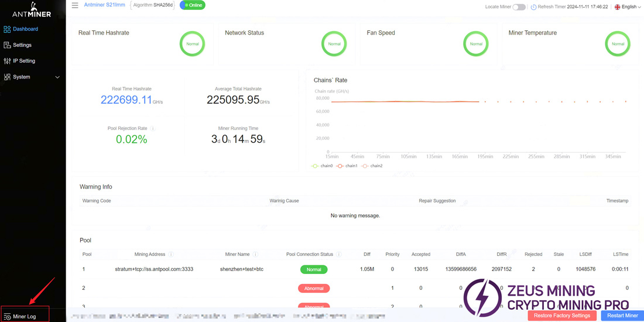644x322 pixels.
Task: Click the Network Status Normal ring
Action: point(334,43)
